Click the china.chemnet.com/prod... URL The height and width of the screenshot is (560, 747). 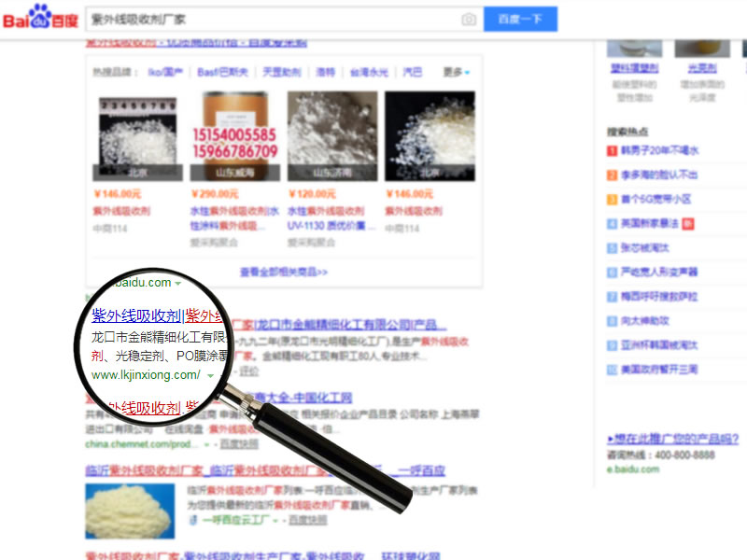(x=141, y=444)
